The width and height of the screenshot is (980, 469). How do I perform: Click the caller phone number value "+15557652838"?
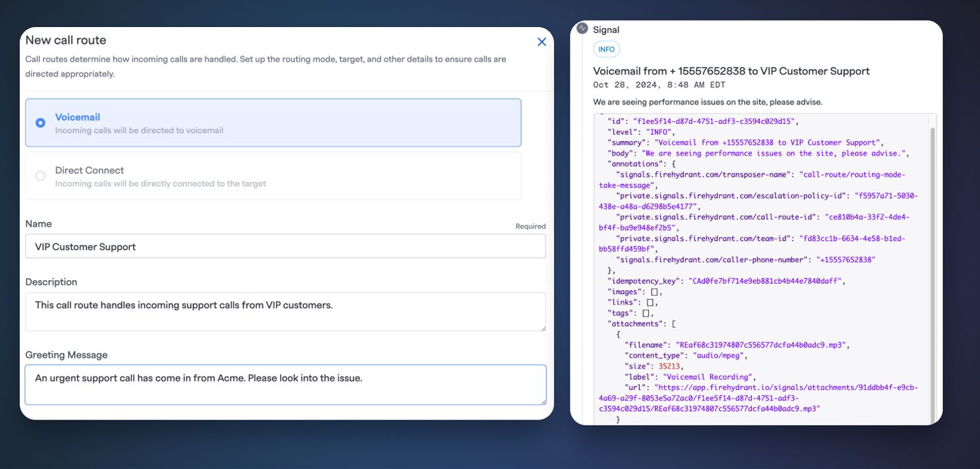point(846,260)
